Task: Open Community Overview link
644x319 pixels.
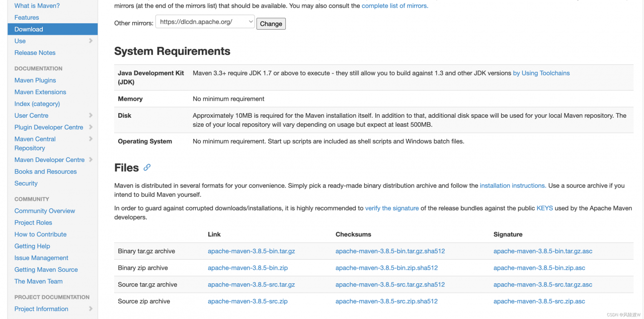Action: pos(45,211)
